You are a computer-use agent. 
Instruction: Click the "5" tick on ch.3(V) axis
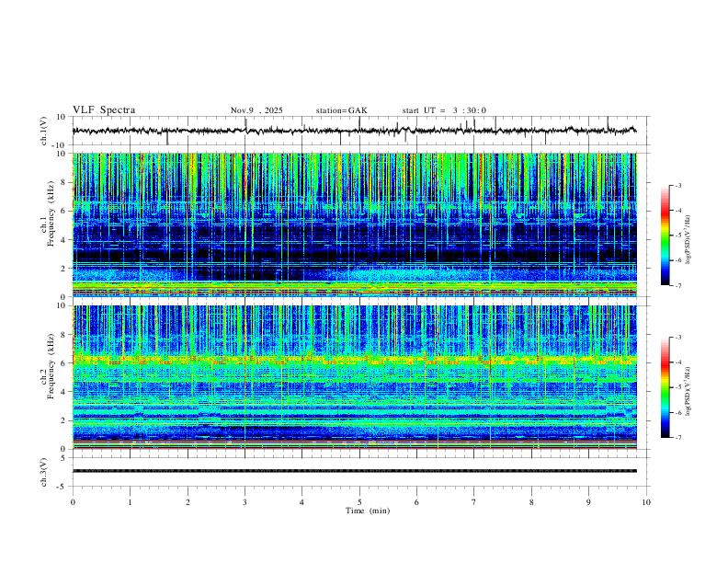pos(64,458)
